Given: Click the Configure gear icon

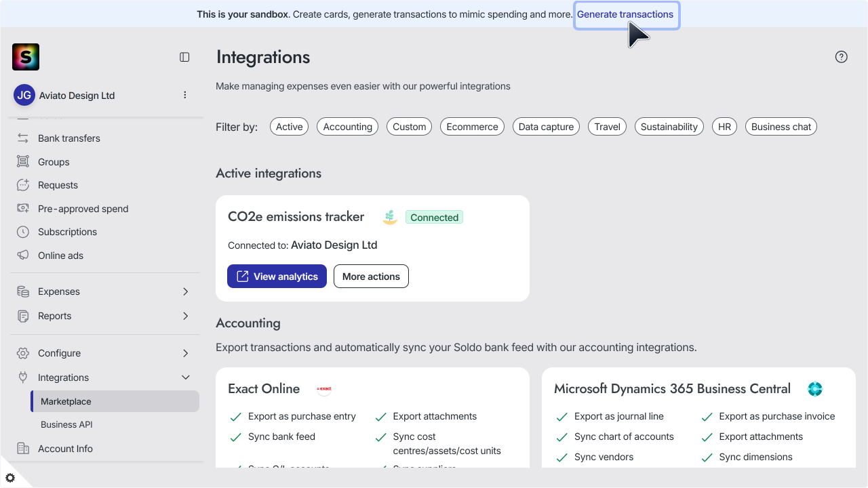Looking at the screenshot, I should click(x=23, y=353).
